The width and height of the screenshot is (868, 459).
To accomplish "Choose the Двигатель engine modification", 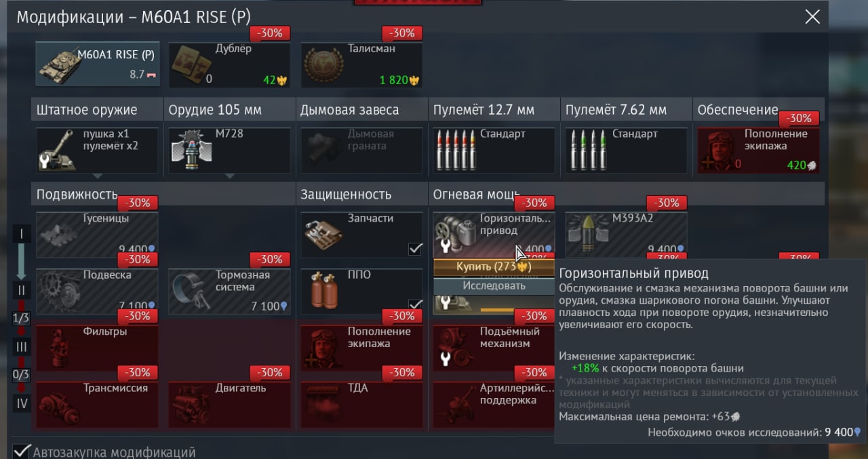I will click(x=229, y=404).
